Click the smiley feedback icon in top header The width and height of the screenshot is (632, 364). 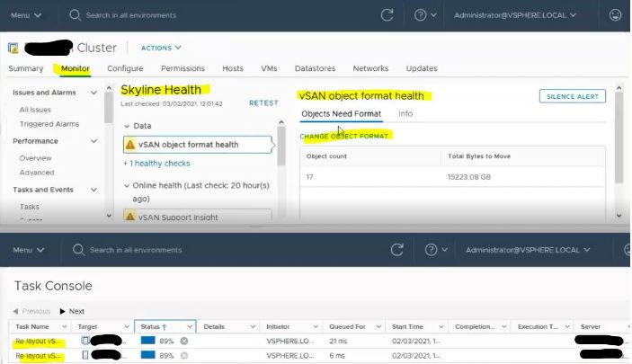[x=615, y=15]
